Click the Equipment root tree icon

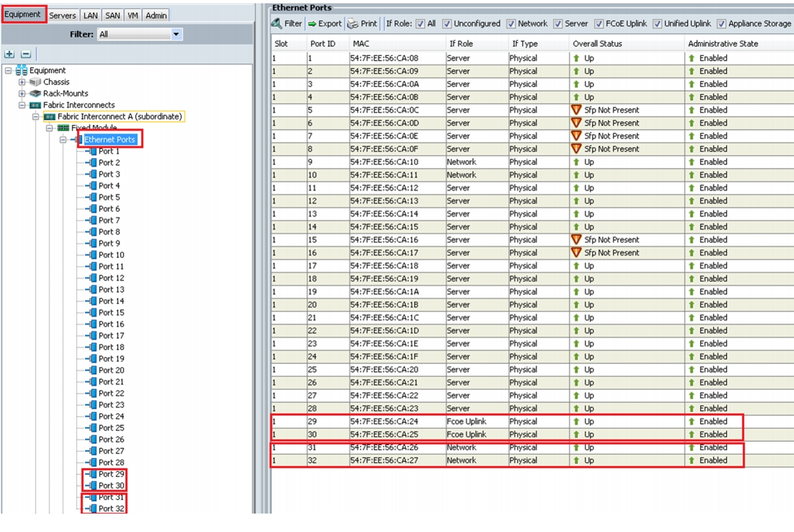[22, 70]
